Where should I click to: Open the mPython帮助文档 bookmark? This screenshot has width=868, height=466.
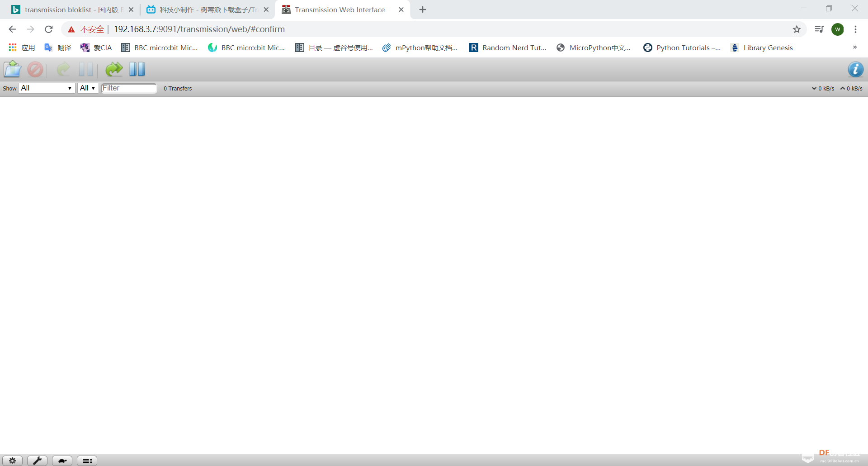(420, 48)
